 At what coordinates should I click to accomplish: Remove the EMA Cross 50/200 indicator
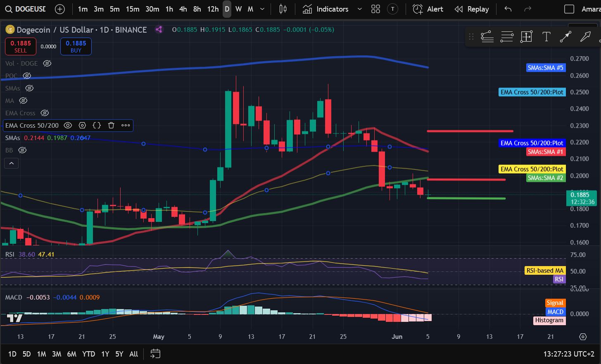(111, 125)
